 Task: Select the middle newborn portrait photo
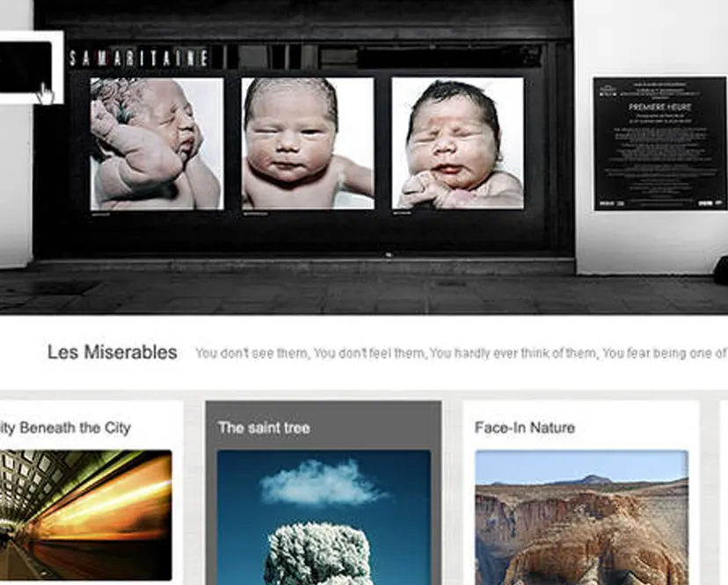pos(308,143)
